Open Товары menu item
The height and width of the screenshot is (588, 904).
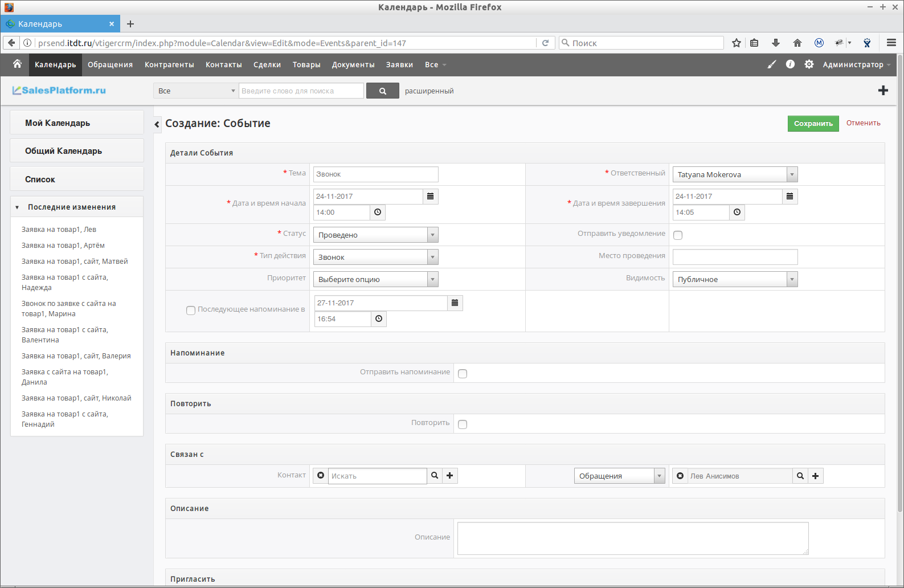coord(306,64)
